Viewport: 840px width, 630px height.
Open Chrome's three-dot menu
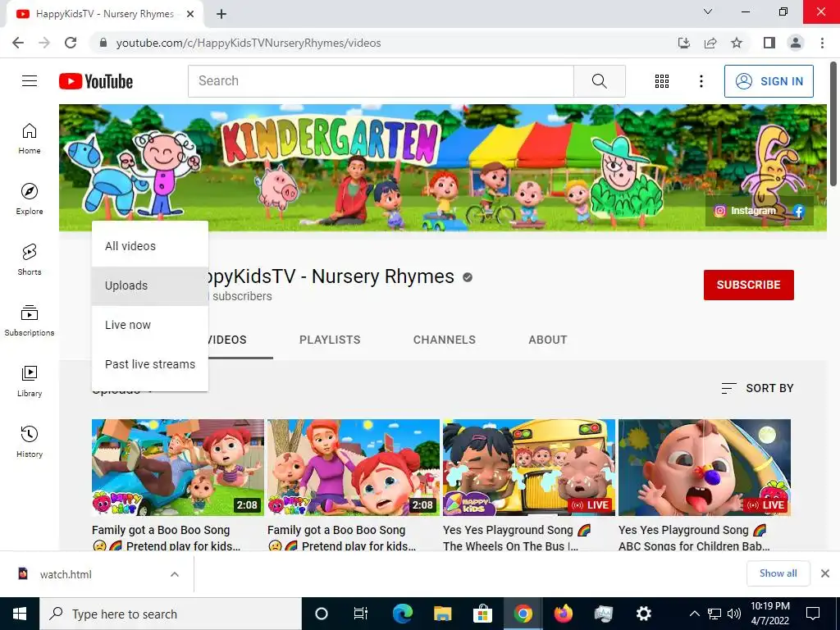point(822,43)
